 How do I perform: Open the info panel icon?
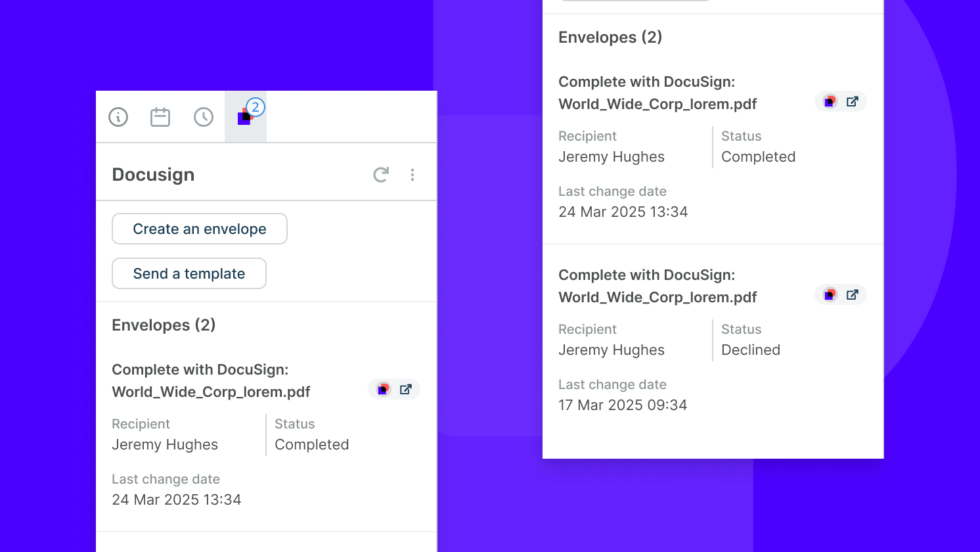tap(118, 116)
